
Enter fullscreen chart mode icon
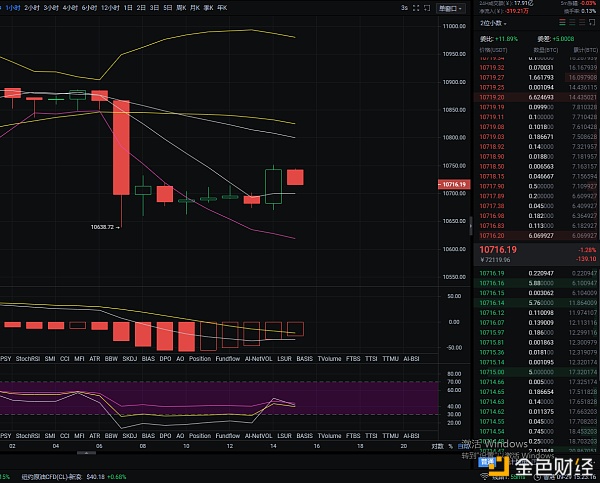click(x=416, y=8)
